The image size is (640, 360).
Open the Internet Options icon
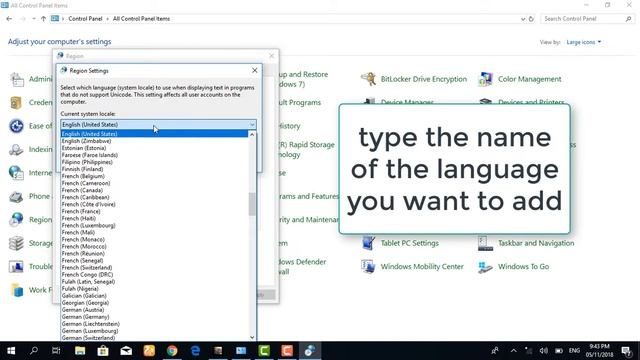(16, 173)
